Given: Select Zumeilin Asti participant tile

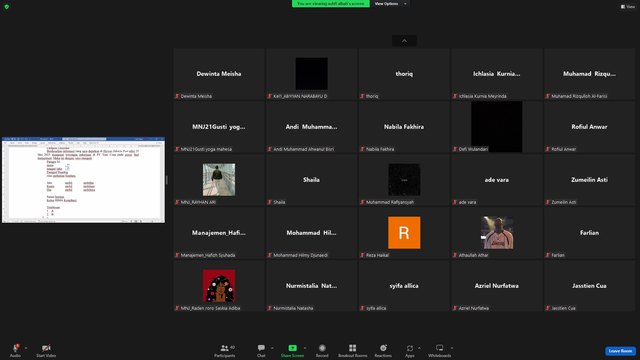Looking at the screenshot, I should 589,180.
